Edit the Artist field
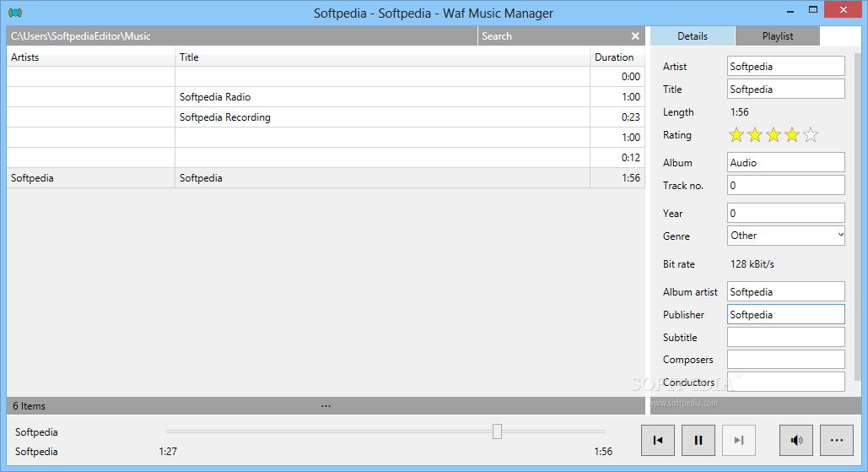 pyautogui.click(x=786, y=66)
